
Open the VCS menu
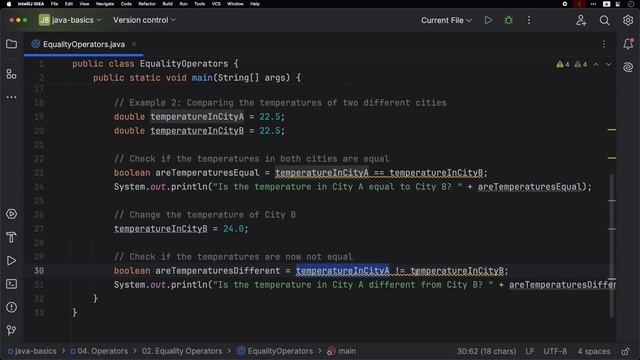pos(216,4)
